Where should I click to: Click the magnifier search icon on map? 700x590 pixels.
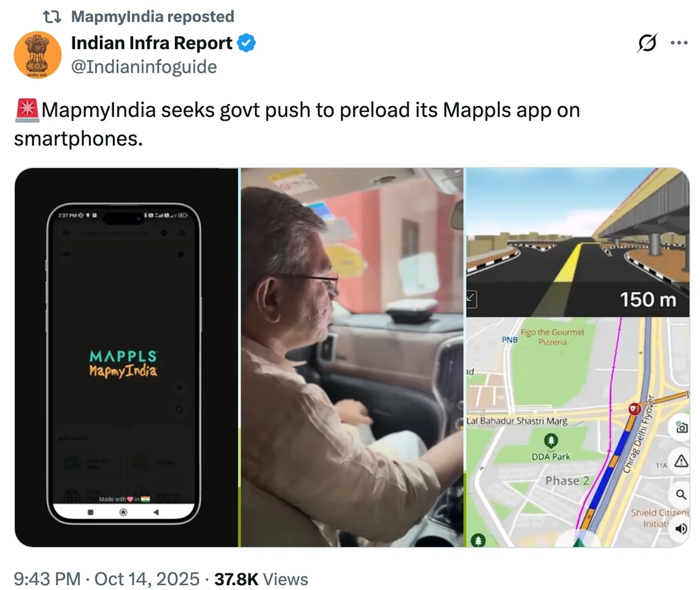682,494
